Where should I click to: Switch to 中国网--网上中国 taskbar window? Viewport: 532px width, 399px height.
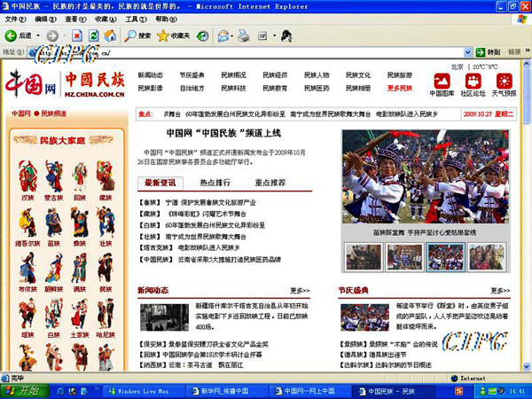(309, 391)
